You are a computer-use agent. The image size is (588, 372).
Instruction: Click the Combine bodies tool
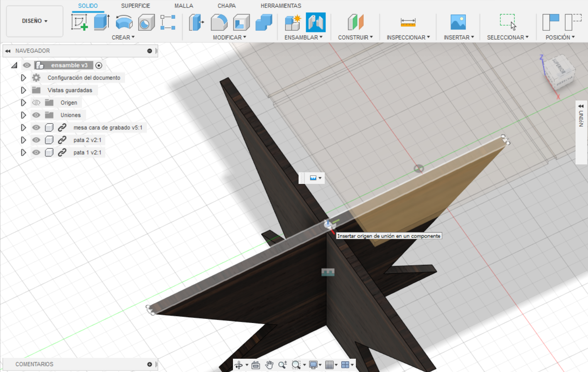coord(264,22)
